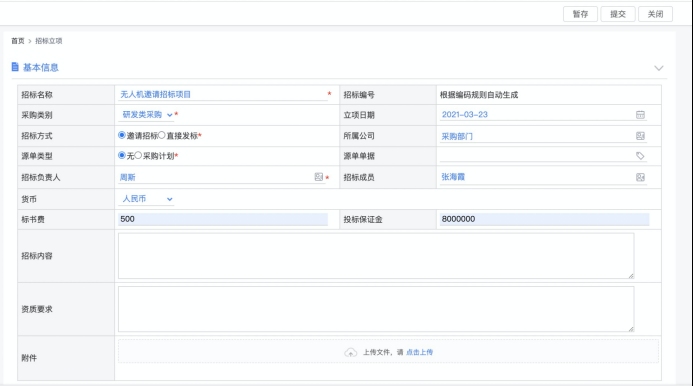This screenshot has width=693, height=386.
Task: Choose the 直接发标 radio option
Action: pyautogui.click(x=162, y=135)
